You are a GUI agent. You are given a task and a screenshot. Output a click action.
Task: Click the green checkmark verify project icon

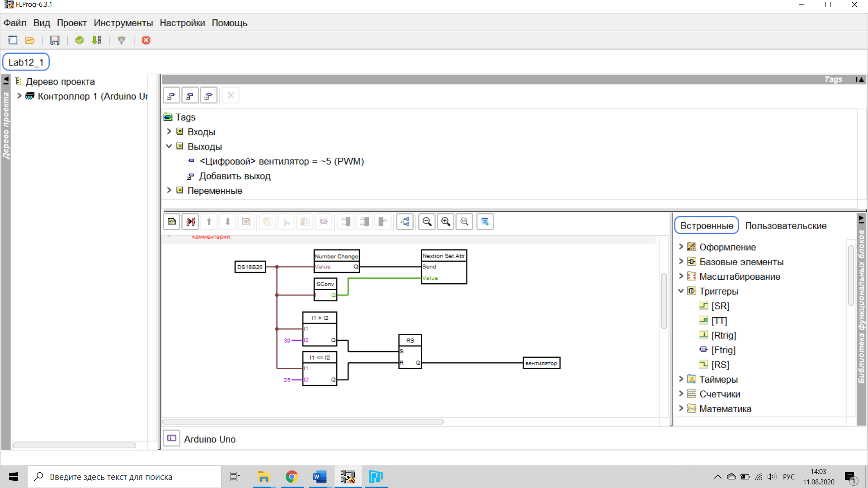coord(80,40)
